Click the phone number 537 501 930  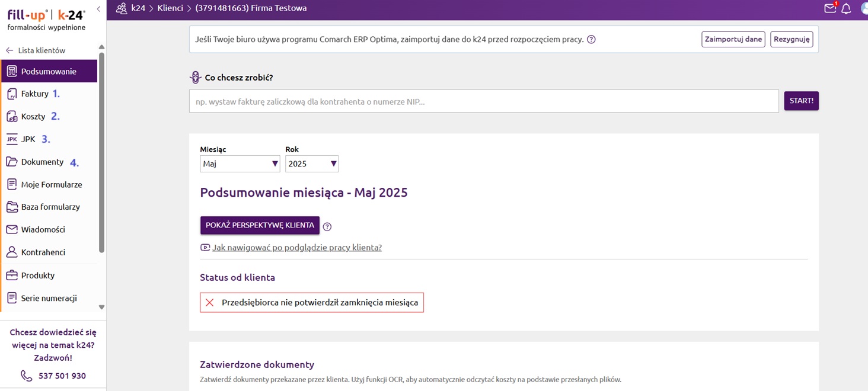point(62,376)
